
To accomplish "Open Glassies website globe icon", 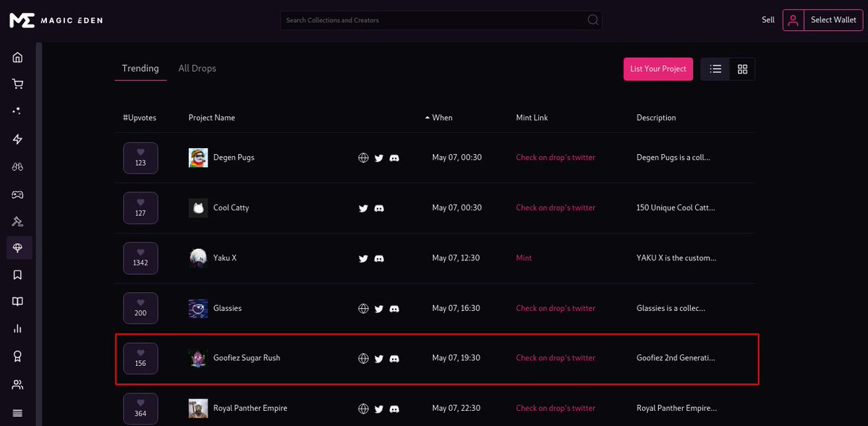I will coord(363,308).
